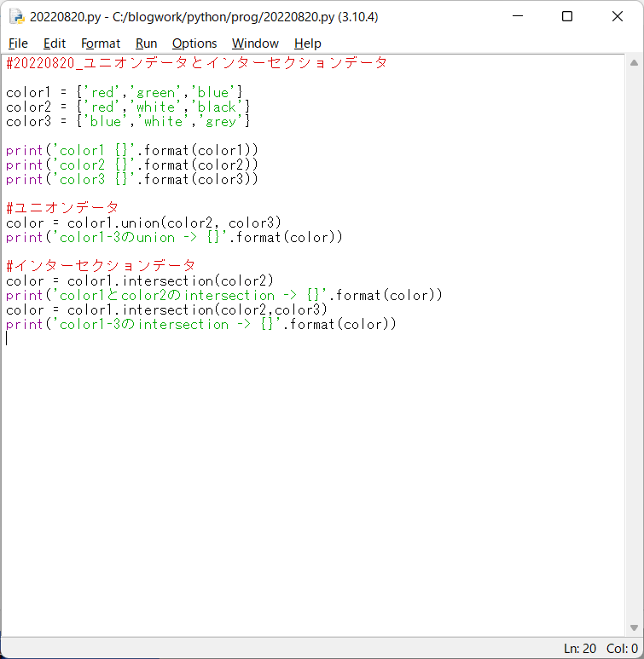Click the scrollbar down arrow
The image size is (644, 659).
pyautogui.click(x=634, y=628)
